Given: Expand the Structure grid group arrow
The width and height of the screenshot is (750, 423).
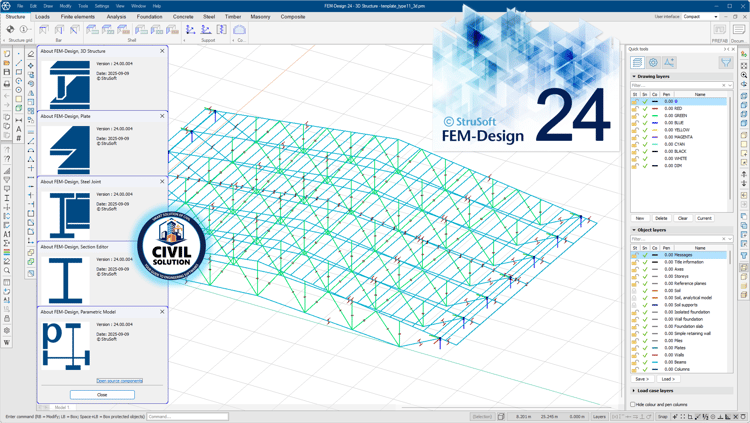Looking at the screenshot, I should click(5, 41).
